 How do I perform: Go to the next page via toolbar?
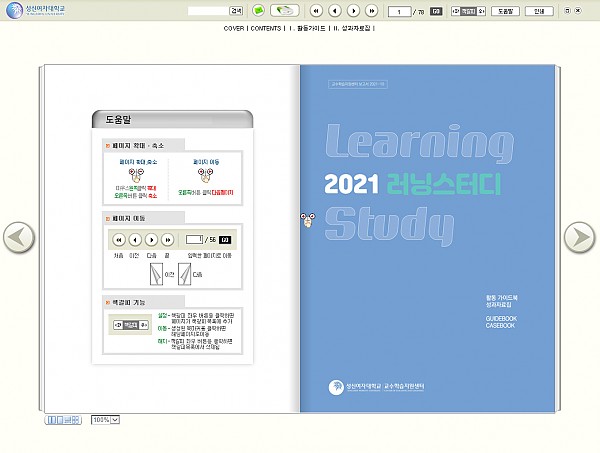pos(353,11)
